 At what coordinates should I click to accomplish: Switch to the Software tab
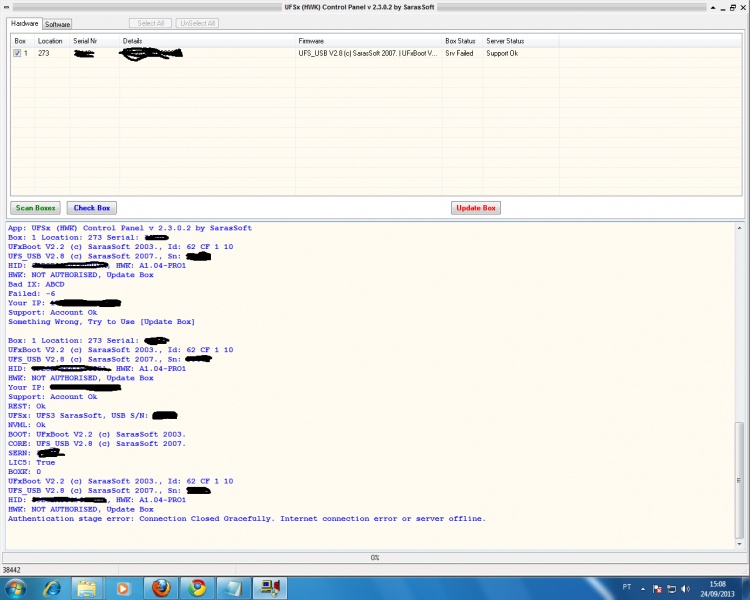click(57, 24)
